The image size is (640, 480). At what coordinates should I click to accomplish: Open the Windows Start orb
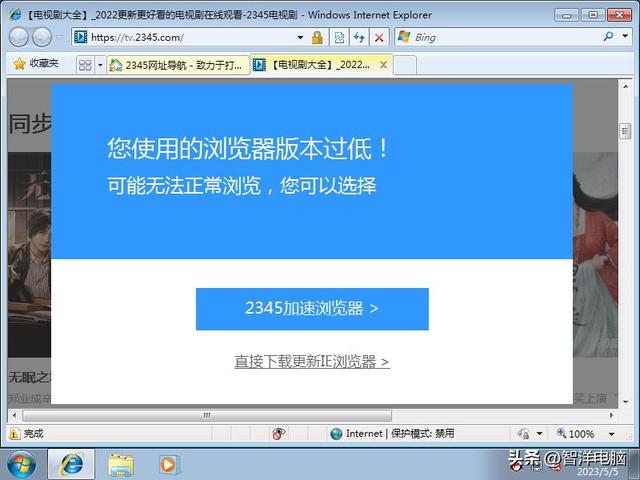pyautogui.click(x=21, y=464)
